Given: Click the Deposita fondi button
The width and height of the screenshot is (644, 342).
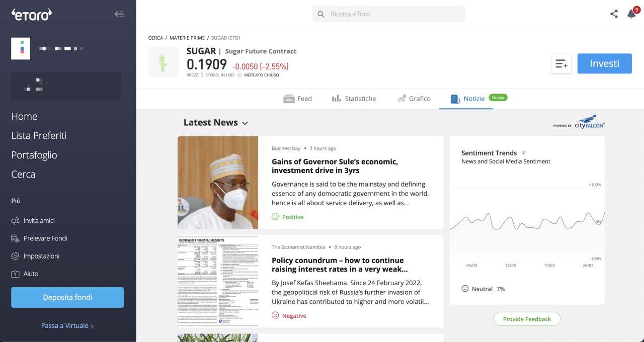Looking at the screenshot, I should (x=67, y=297).
